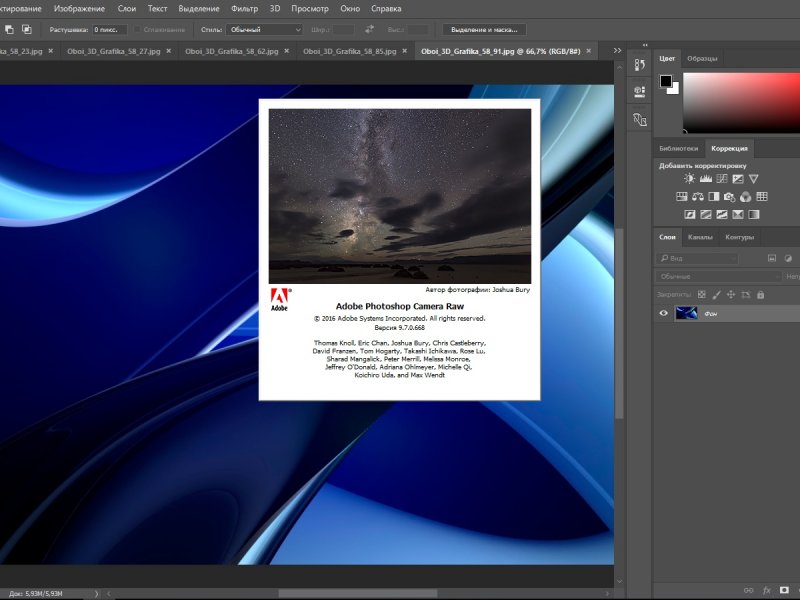
Task: Toggle lock image pixels brush icon
Action: [716, 294]
